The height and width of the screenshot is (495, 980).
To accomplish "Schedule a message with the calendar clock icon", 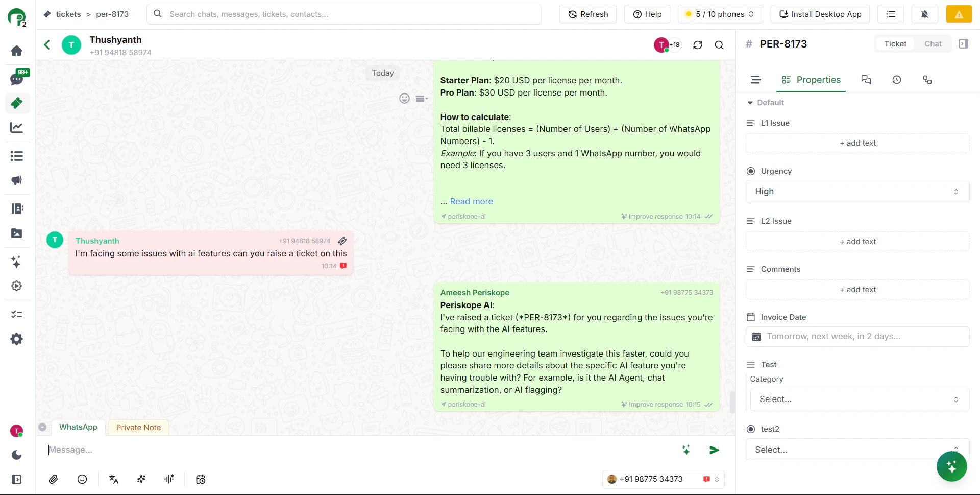I will point(201,479).
